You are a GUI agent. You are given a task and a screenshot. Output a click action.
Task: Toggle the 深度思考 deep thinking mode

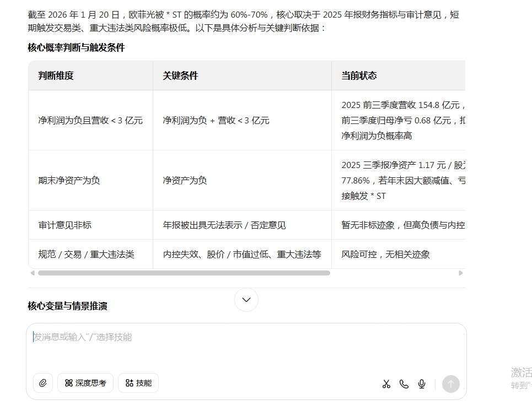click(x=85, y=383)
